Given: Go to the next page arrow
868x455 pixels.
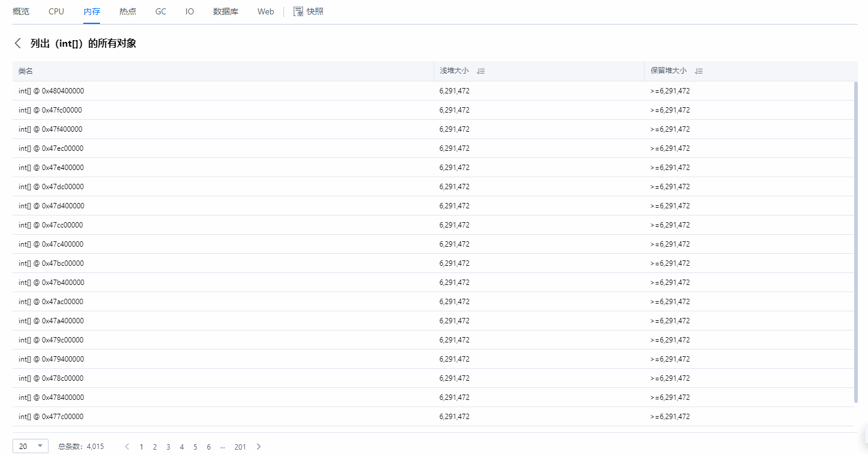Looking at the screenshot, I should coord(259,447).
